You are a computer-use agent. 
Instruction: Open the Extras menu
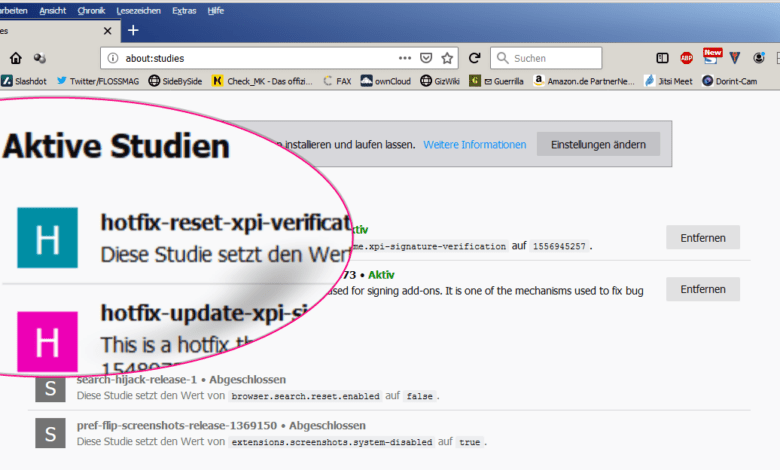(x=184, y=9)
